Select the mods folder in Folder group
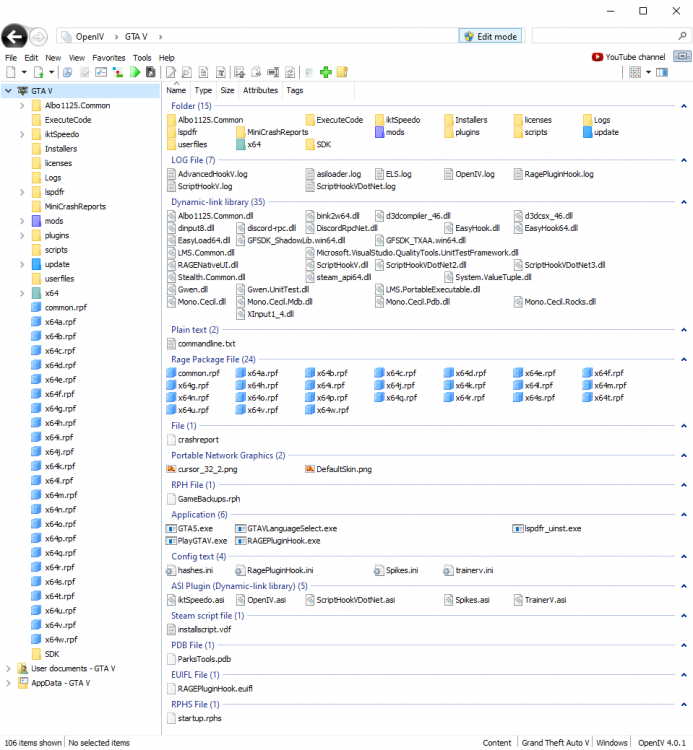This screenshot has height=750, width=693. pyautogui.click(x=390, y=132)
